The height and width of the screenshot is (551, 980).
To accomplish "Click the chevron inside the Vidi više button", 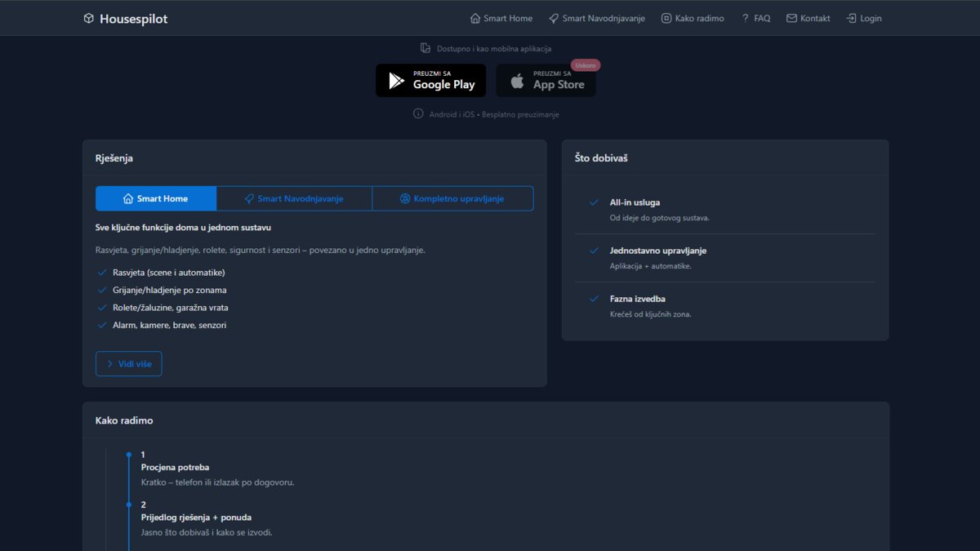I will click(x=110, y=364).
